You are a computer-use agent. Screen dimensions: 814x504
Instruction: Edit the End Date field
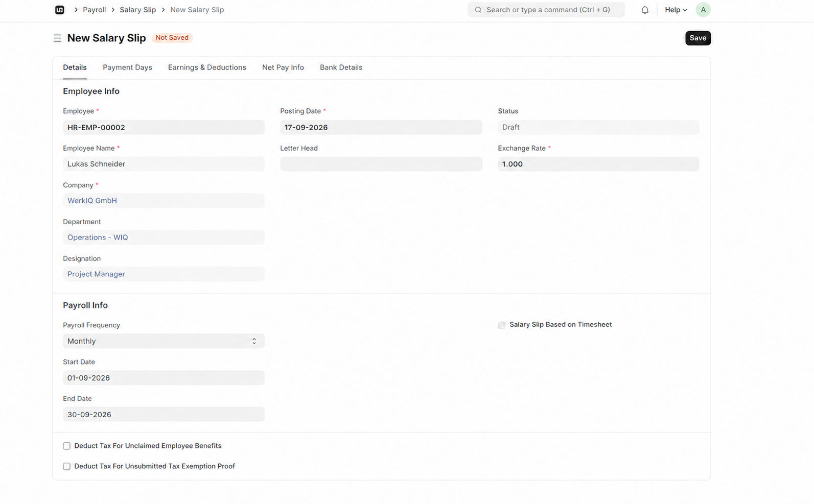164,415
